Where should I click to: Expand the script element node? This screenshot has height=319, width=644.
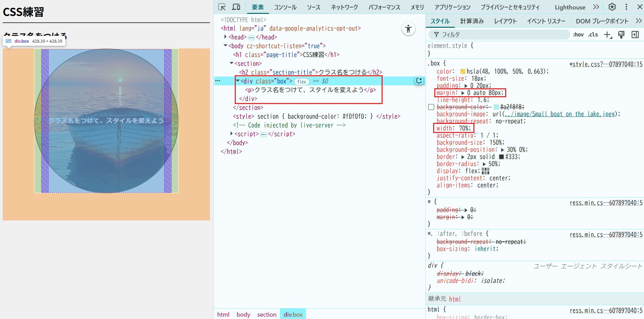(232, 134)
